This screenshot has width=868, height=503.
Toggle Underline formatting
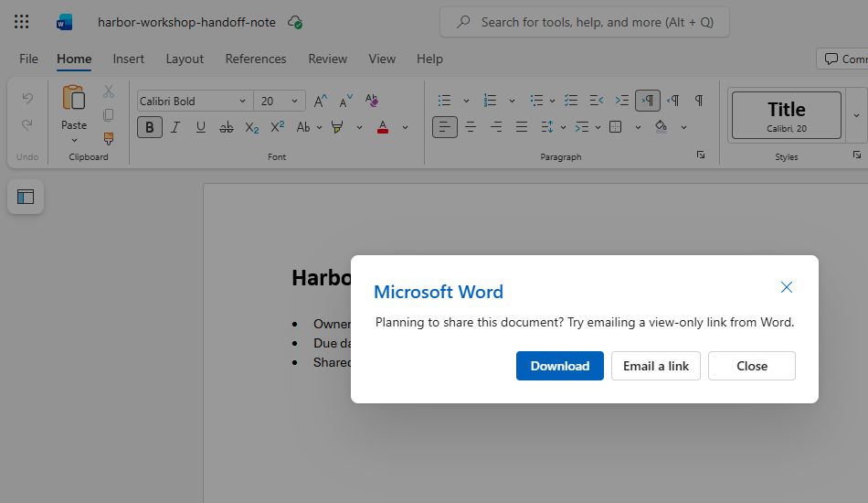click(x=200, y=127)
